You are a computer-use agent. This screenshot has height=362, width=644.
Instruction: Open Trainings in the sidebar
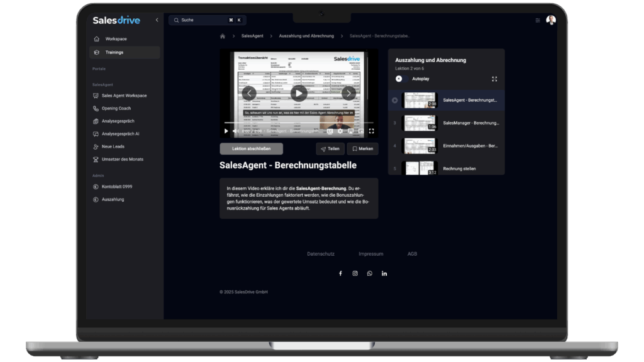pos(114,52)
